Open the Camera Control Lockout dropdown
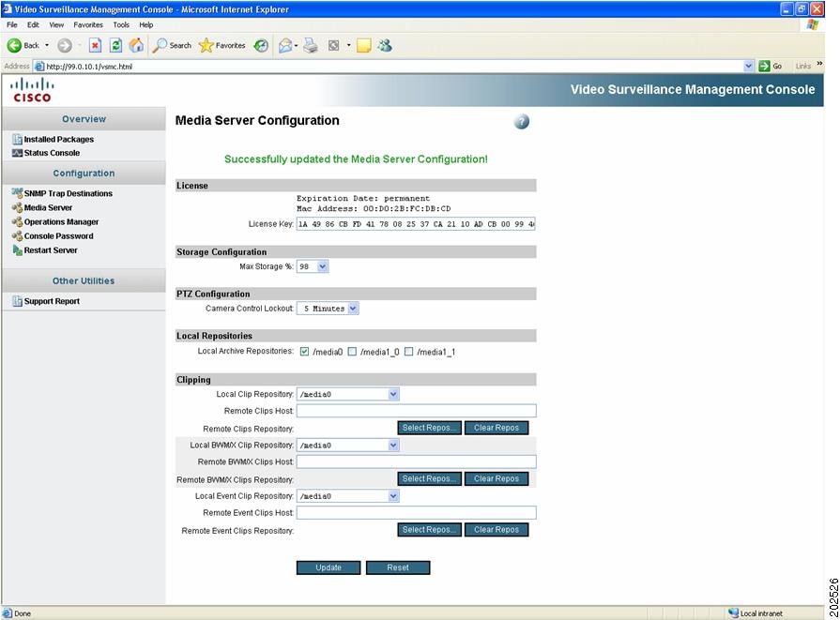This screenshot has width=840, height=620. 328,309
